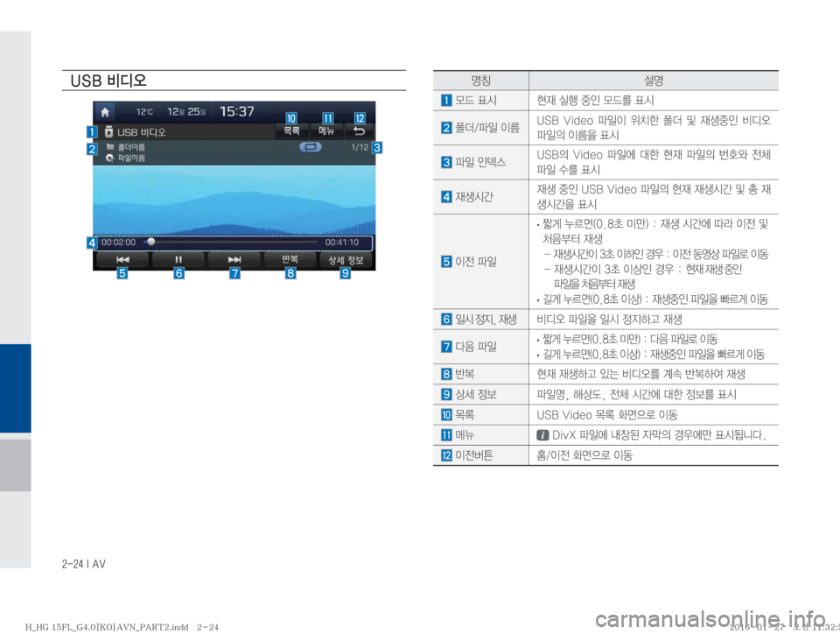Click the USB video mode icon
The height and width of the screenshot is (634, 840).
tap(108, 133)
